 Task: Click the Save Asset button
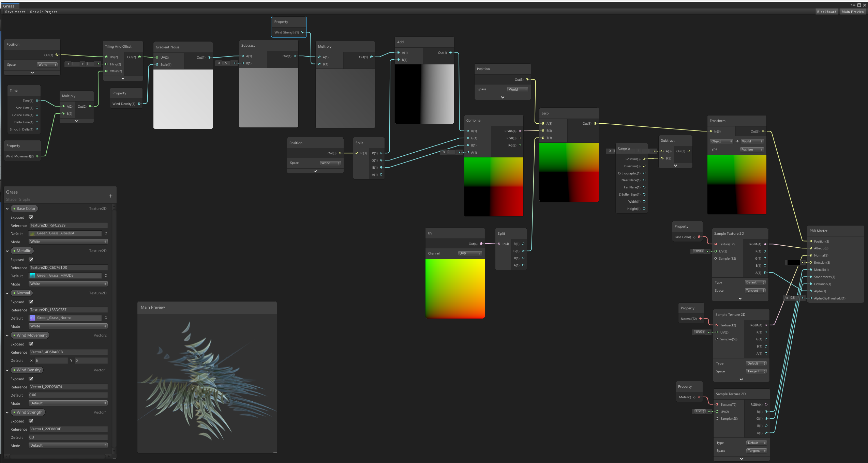pos(15,12)
